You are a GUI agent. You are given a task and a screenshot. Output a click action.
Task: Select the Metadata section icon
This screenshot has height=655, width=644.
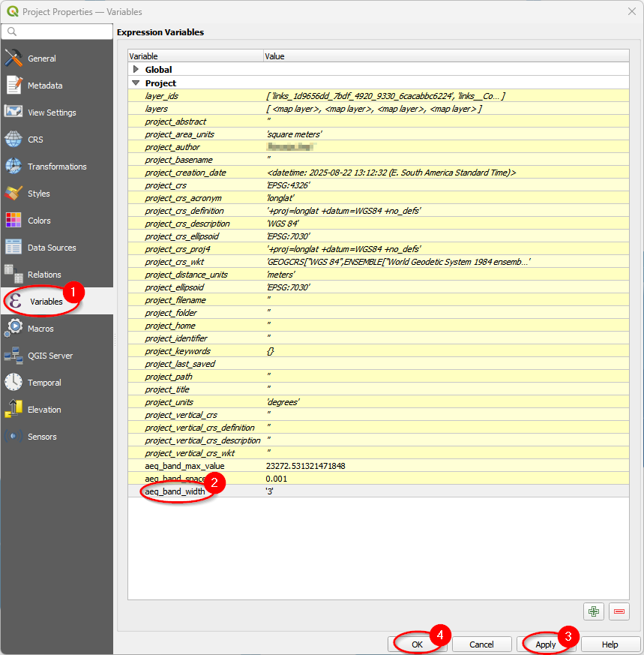click(42, 85)
